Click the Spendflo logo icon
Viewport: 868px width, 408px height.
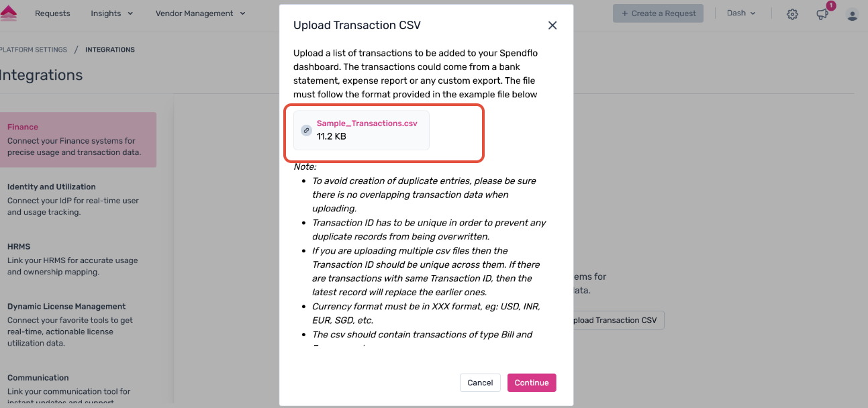click(9, 13)
